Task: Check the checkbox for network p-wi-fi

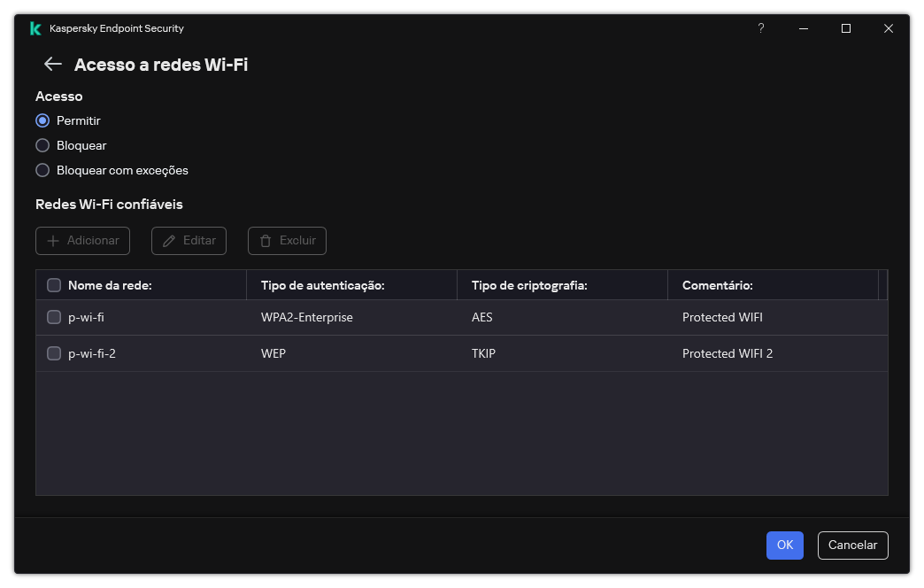Action: 54,316
